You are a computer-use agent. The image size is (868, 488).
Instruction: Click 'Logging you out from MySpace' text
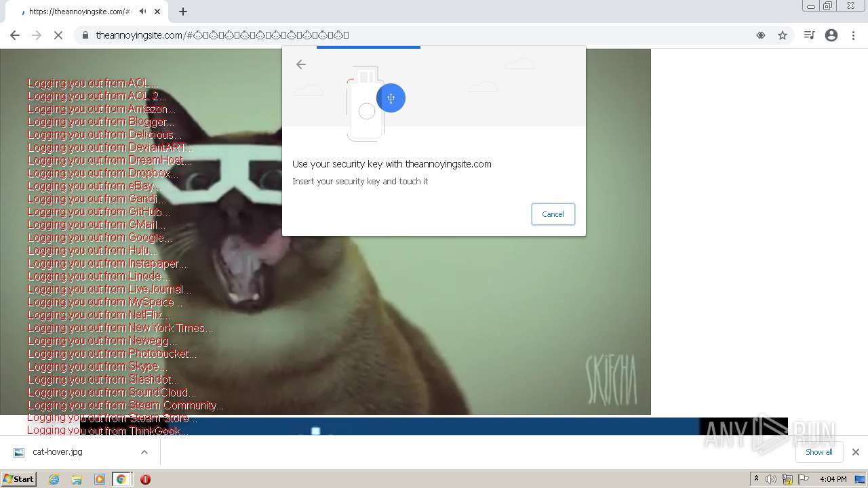(105, 302)
